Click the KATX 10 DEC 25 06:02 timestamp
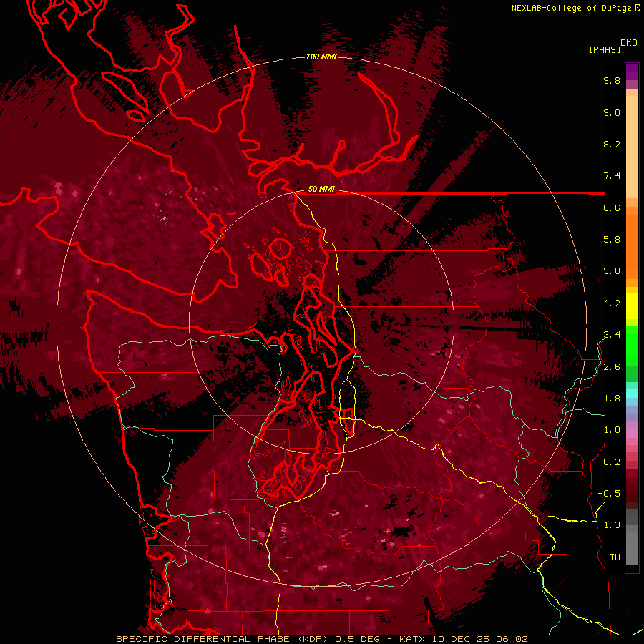This screenshot has width=644, height=644. [x=463, y=639]
